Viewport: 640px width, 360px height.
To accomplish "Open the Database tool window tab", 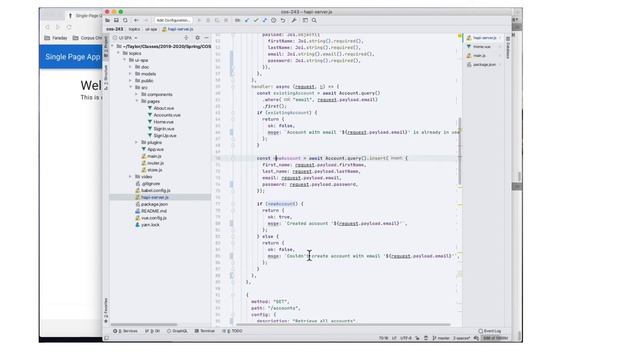I will tap(508, 48).
